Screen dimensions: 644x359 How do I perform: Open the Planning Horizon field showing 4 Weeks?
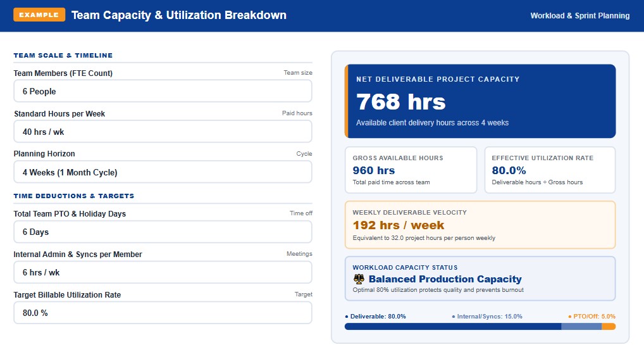163,172
